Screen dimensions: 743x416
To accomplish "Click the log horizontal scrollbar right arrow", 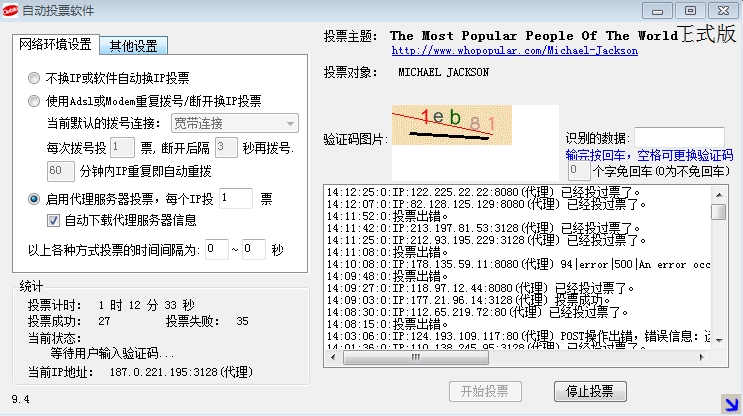I will (702, 358).
